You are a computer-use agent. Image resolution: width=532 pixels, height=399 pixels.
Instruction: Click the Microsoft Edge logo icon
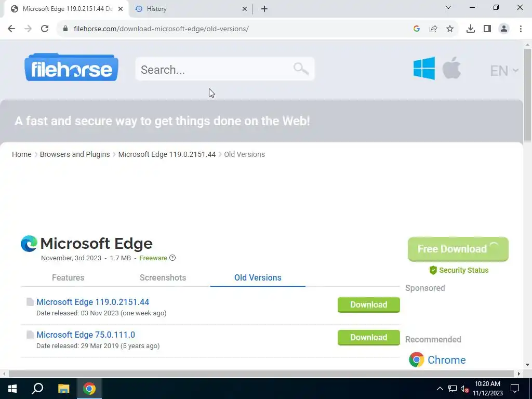pos(29,244)
